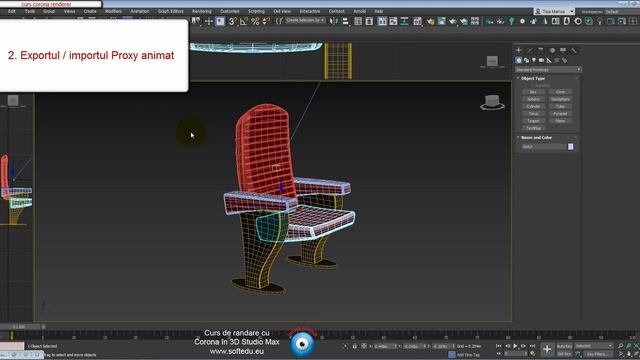Screen dimensions: 640x360
Task: Open the Display tab in command panel
Action: click(x=563, y=50)
